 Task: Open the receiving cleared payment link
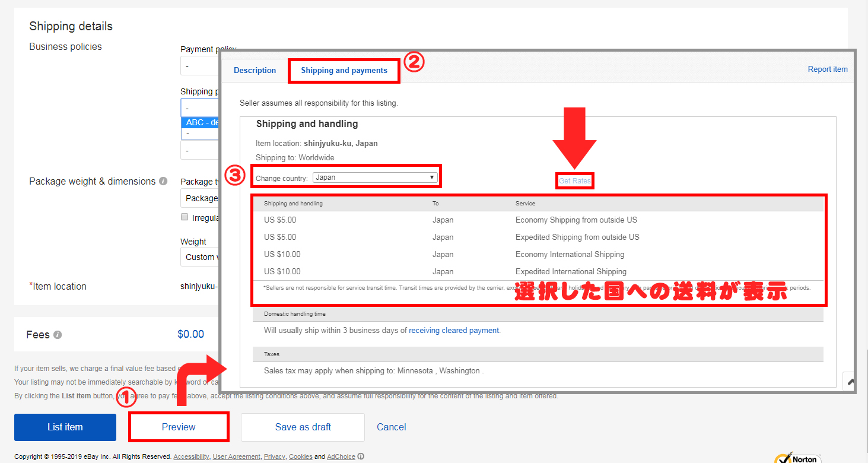(x=454, y=331)
